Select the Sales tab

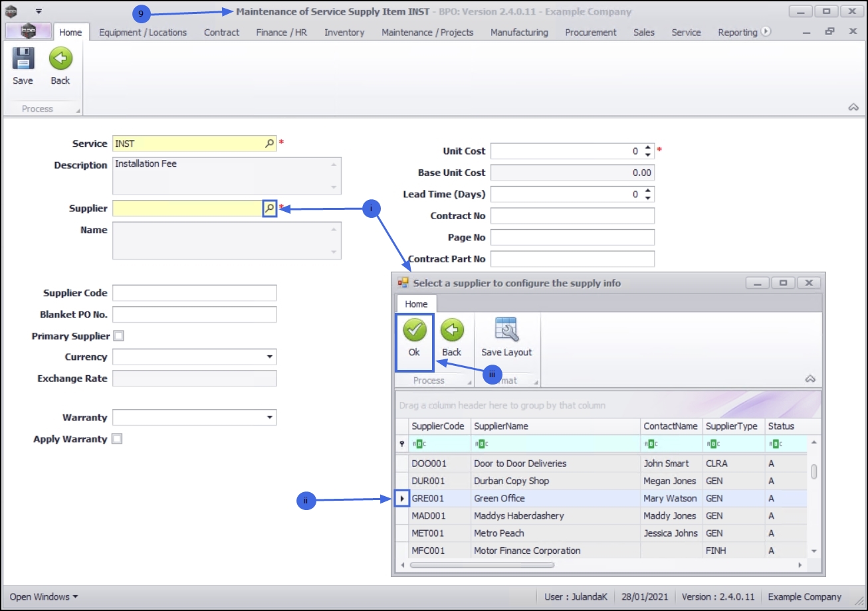pyautogui.click(x=644, y=32)
